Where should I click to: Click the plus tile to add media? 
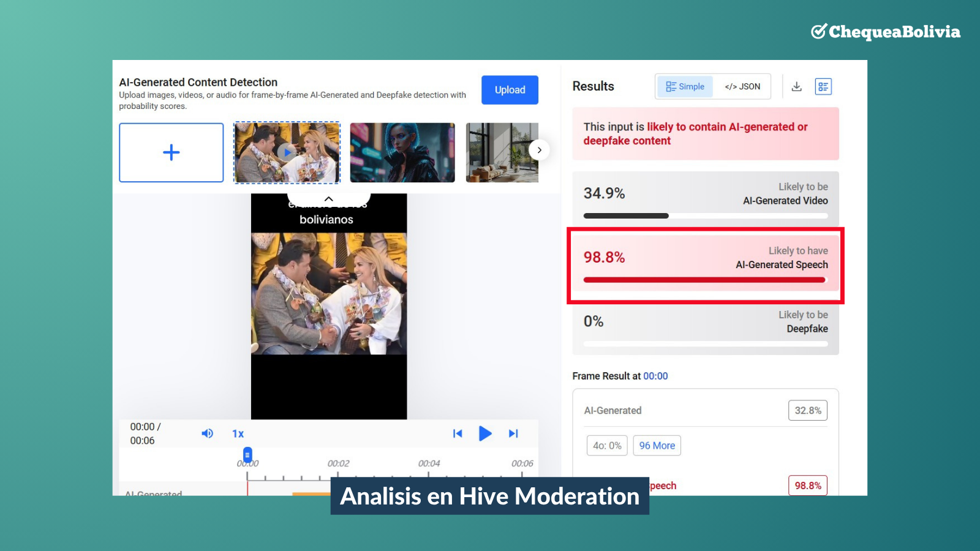(x=171, y=152)
